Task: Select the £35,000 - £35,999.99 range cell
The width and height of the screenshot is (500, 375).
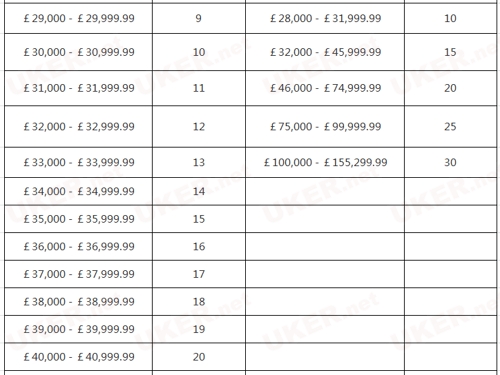Action: click(79, 219)
